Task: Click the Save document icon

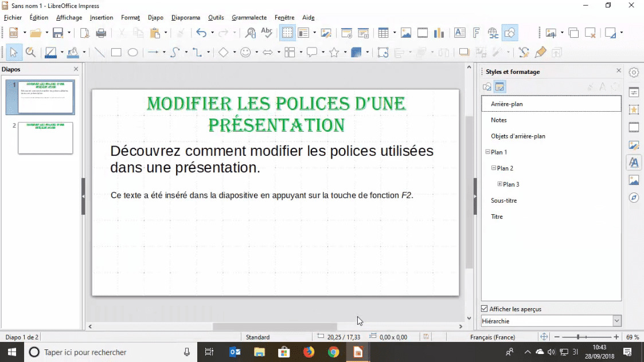Action: point(57,33)
